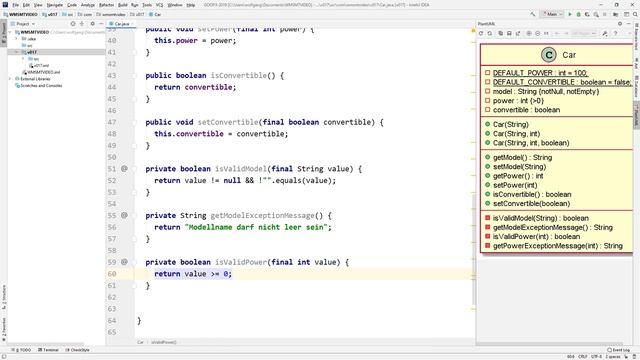Image resolution: width=640 pixels, height=360 pixels.
Task: Click gutter icon on line 59
Action: point(124,262)
